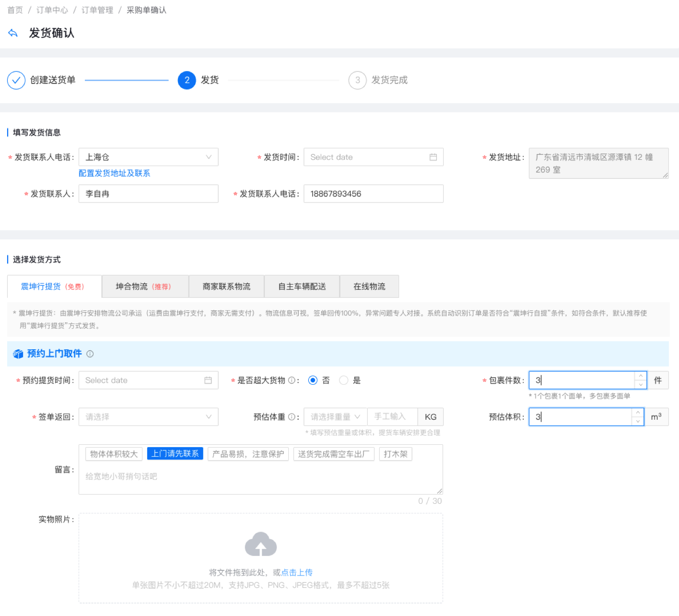The height and width of the screenshot is (616, 679).
Task: Click info icon beside 预估体重
Action: coord(292,417)
